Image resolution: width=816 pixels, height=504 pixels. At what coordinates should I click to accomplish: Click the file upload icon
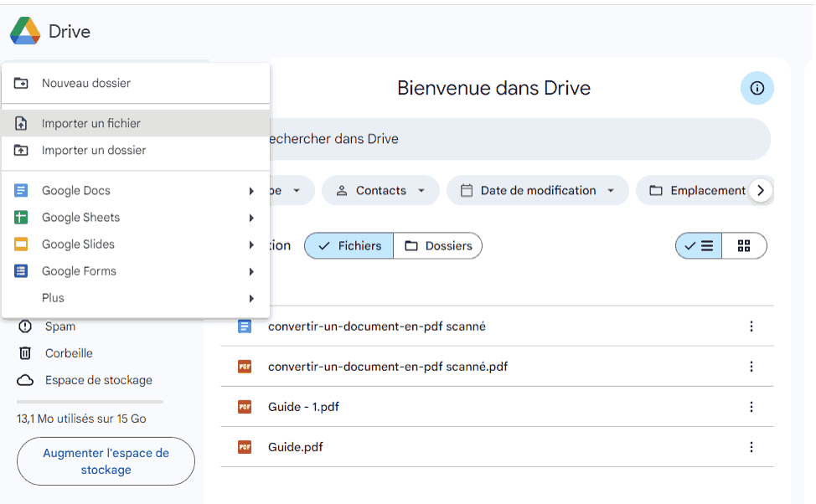[x=21, y=123]
